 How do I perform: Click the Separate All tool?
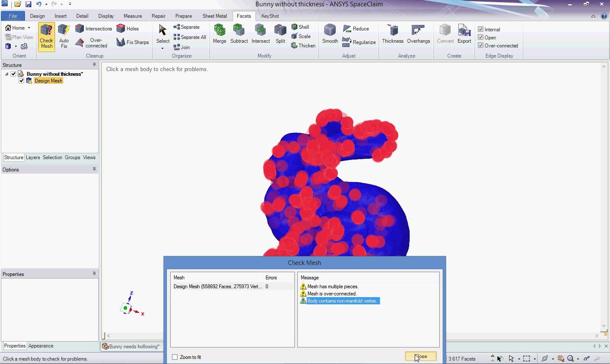tap(190, 37)
